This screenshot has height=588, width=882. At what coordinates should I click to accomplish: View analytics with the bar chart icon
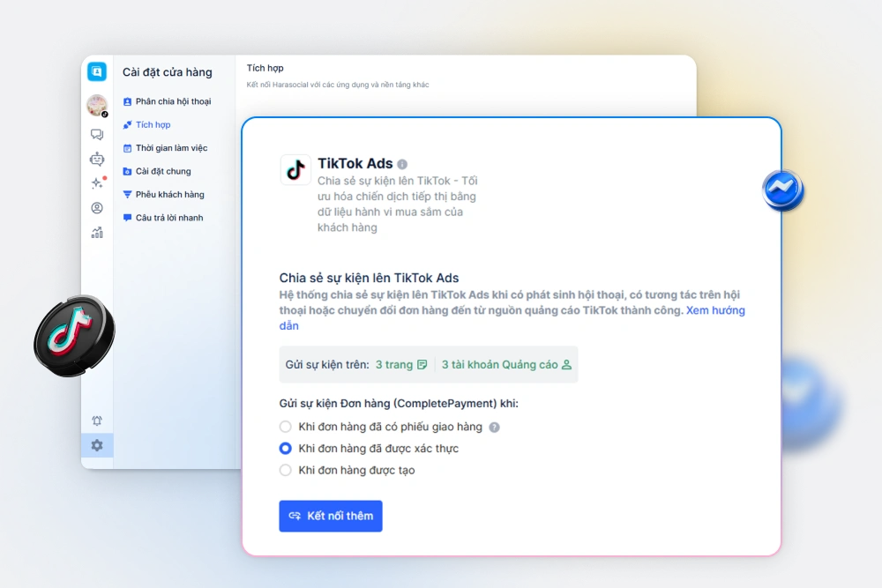(x=97, y=231)
